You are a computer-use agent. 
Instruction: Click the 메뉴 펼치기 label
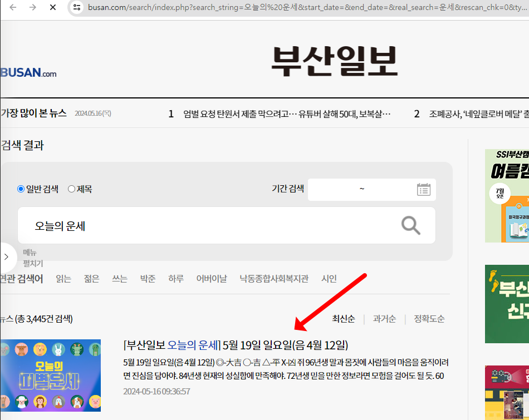pyautogui.click(x=33, y=258)
